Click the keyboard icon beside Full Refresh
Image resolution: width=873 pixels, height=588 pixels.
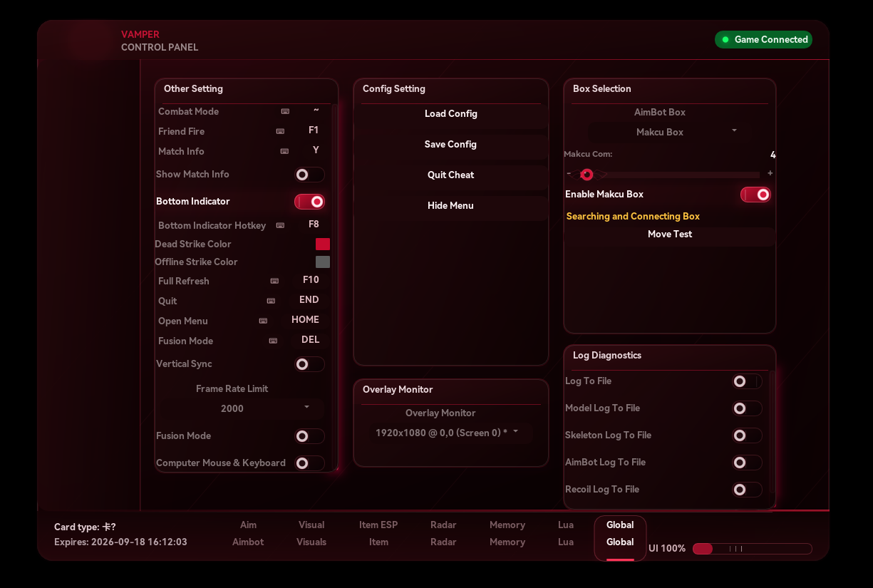click(x=274, y=281)
